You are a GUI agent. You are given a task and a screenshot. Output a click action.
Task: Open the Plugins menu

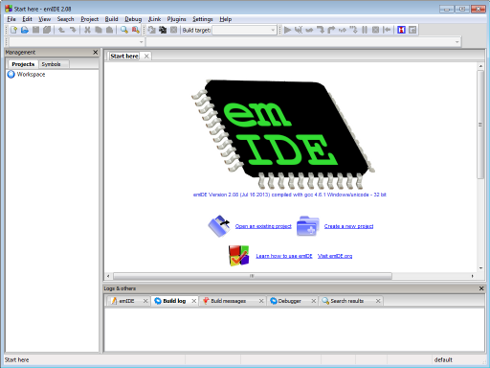click(x=176, y=19)
